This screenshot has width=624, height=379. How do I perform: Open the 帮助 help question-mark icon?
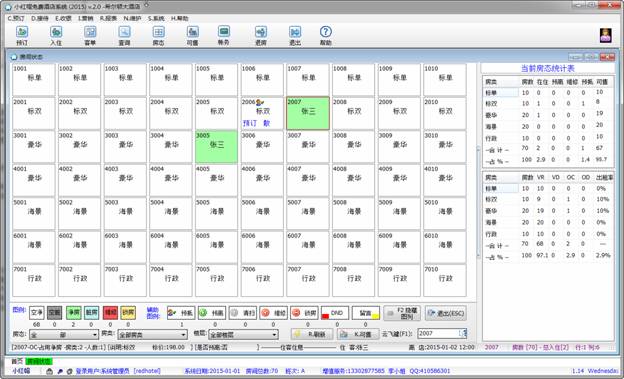pos(326,32)
